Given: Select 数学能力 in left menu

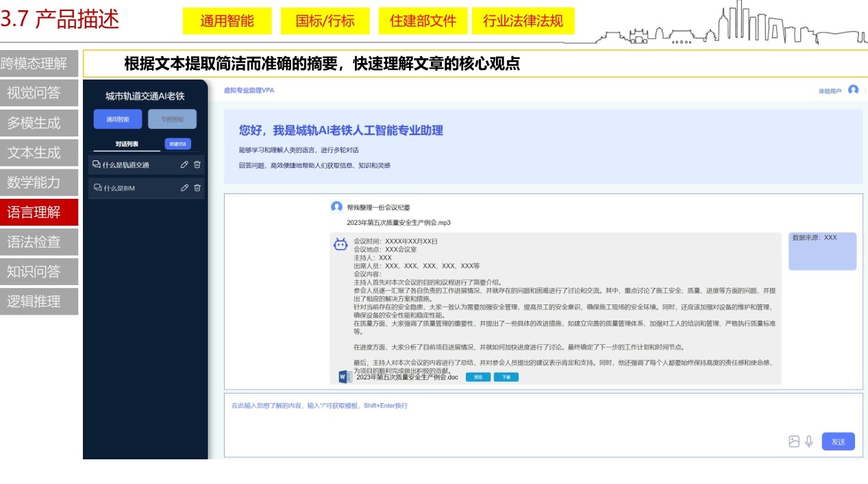Looking at the screenshot, I should (39, 182).
